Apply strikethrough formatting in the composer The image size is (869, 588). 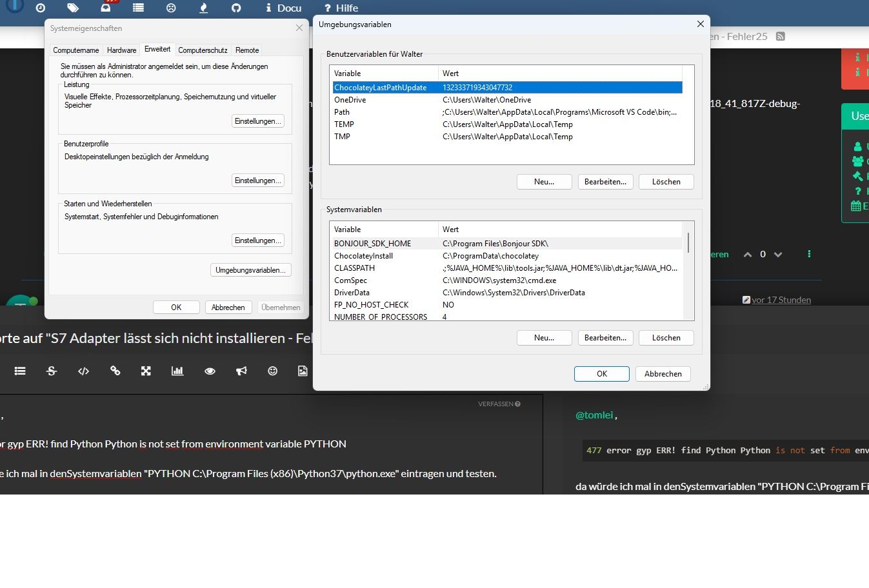coord(52,371)
